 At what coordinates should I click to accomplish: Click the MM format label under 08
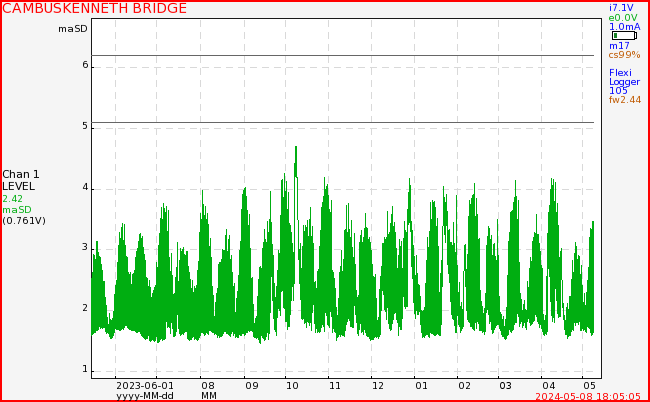pos(209,396)
